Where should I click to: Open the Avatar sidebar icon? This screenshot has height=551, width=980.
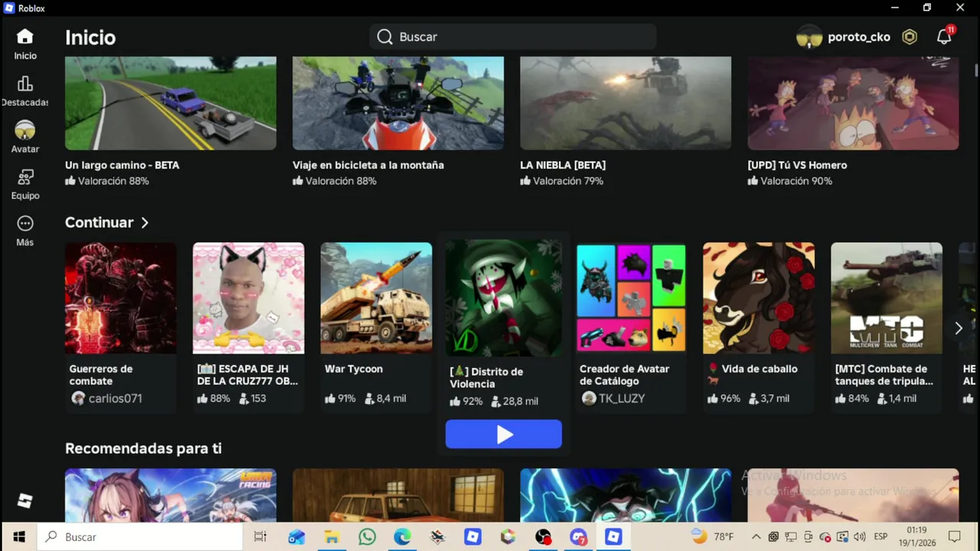(x=24, y=130)
